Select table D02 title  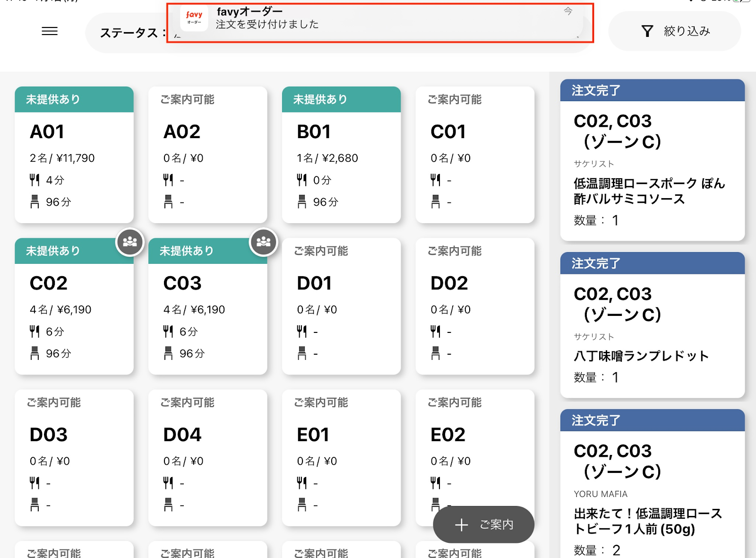(x=449, y=283)
